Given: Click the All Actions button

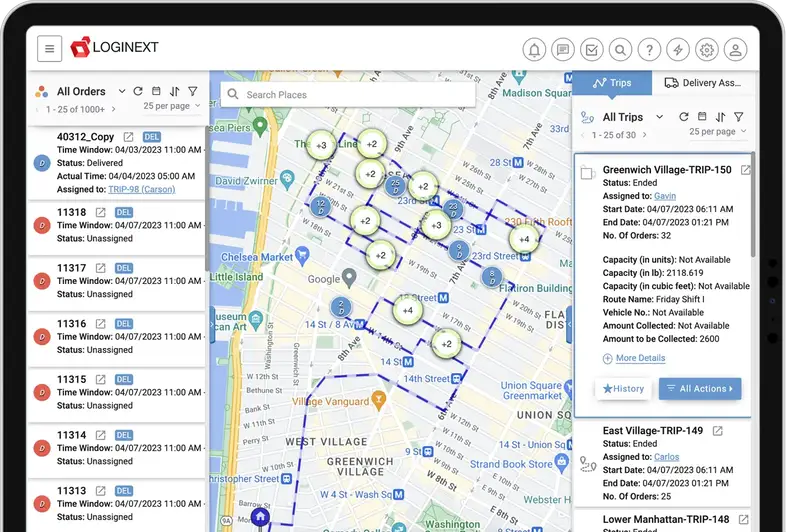Looking at the screenshot, I should 700,389.
